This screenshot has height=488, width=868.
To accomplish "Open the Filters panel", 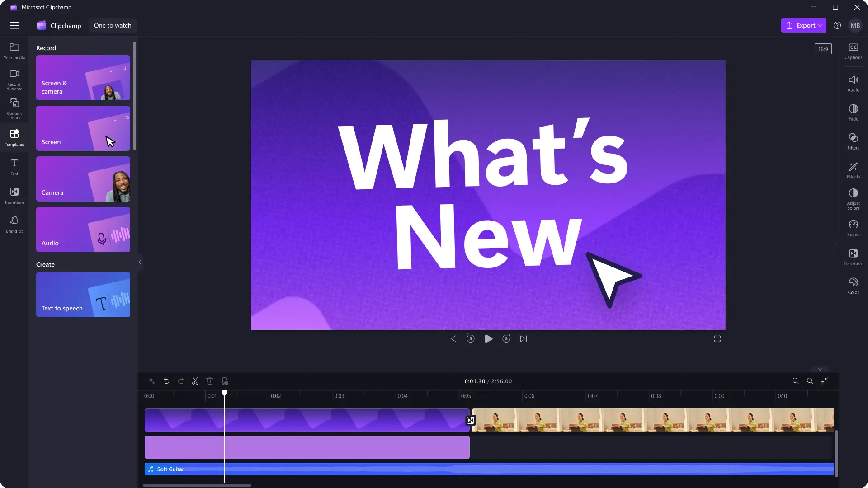I will [x=853, y=141].
